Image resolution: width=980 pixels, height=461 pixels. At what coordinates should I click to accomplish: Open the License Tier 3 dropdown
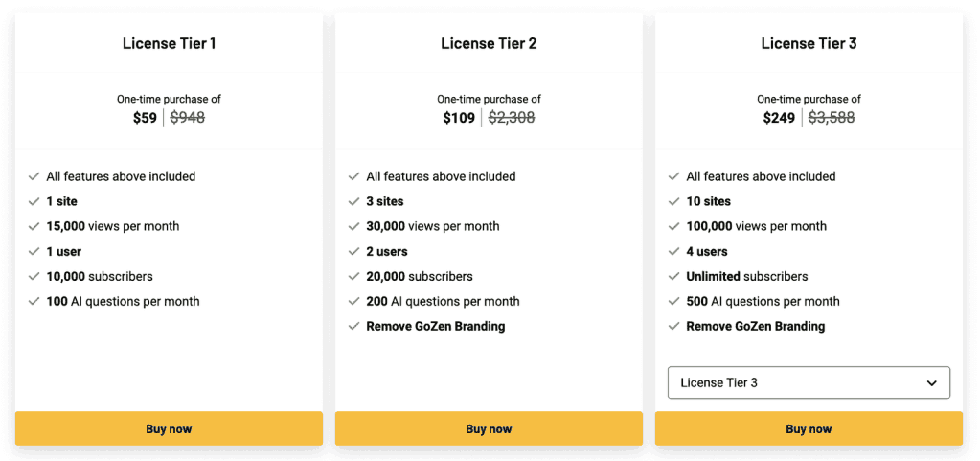808,382
